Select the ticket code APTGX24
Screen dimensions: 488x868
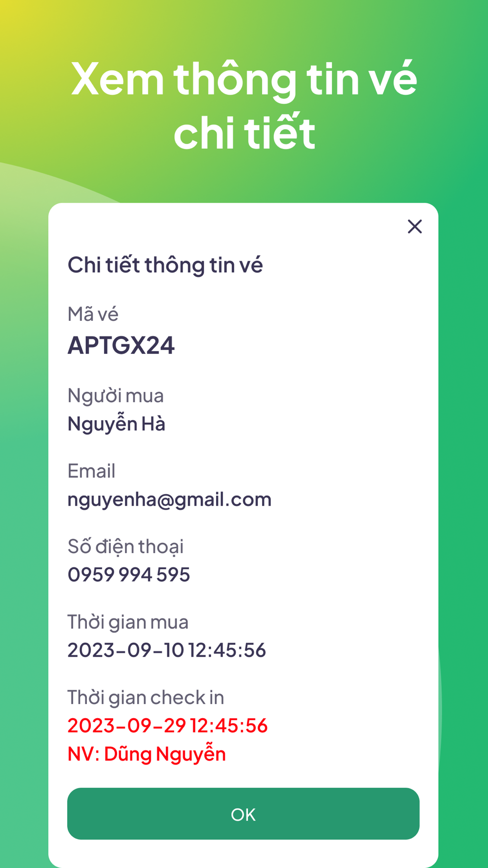point(121,345)
